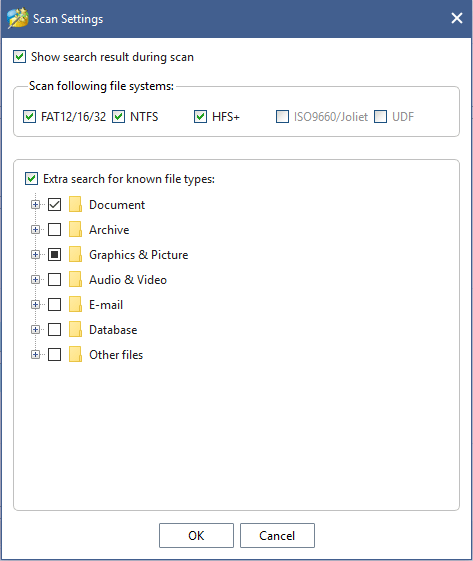
Task: Uncheck the FAT12/16/32 file system
Action: click(29, 116)
